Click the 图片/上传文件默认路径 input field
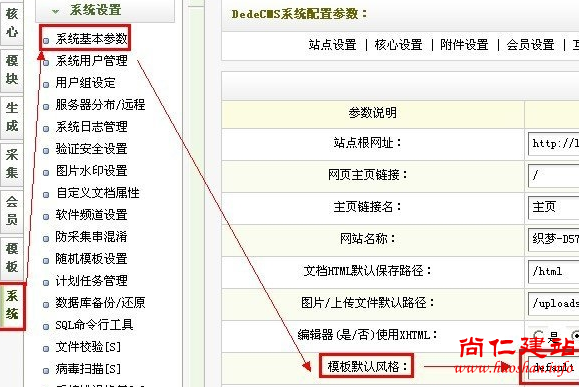This screenshot has width=579, height=387. pyautogui.click(x=554, y=304)
